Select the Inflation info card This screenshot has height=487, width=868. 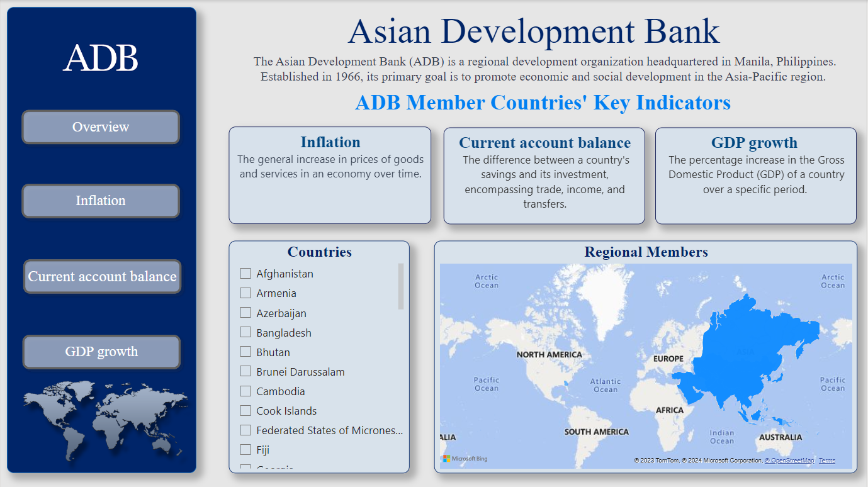(x=330, y=176)
